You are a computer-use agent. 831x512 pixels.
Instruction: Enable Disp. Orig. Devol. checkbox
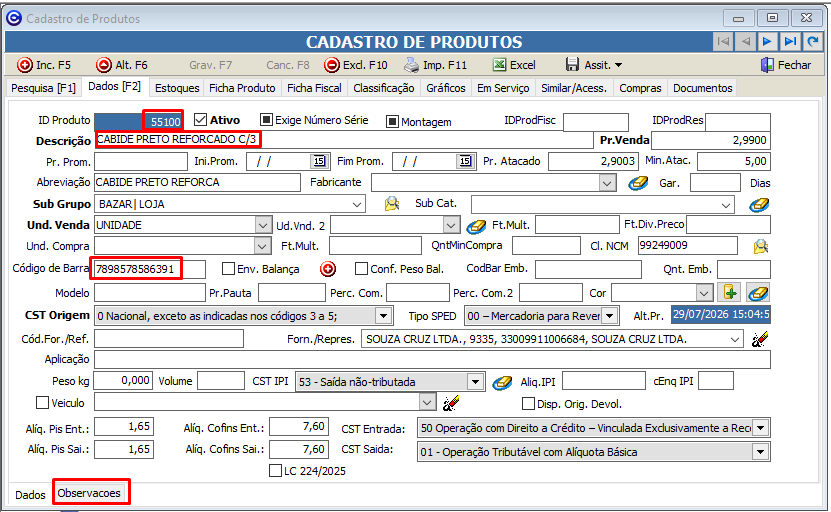tap(528, 404)
